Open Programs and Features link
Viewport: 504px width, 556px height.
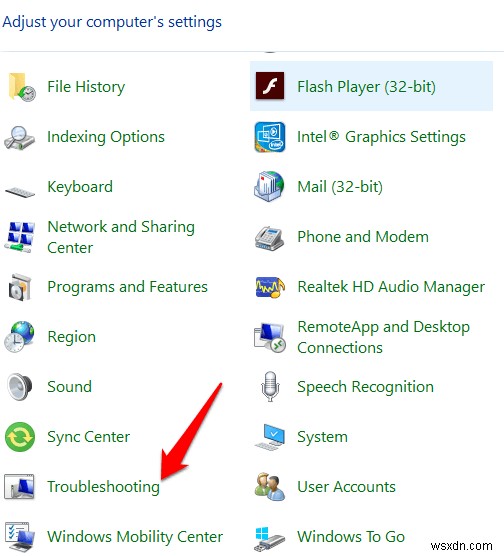(x=127, y=287)
